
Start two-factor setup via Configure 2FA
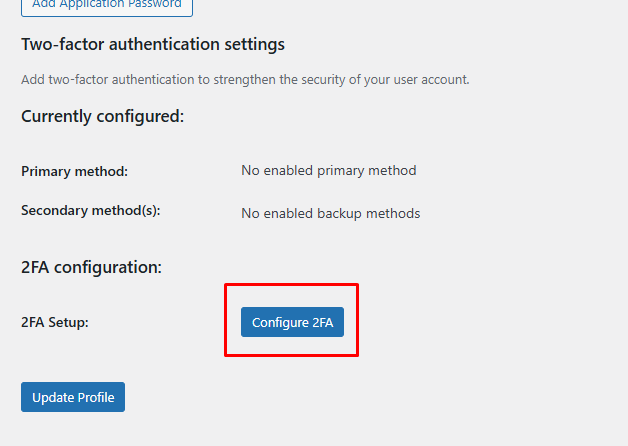click(x=292, y=322)
